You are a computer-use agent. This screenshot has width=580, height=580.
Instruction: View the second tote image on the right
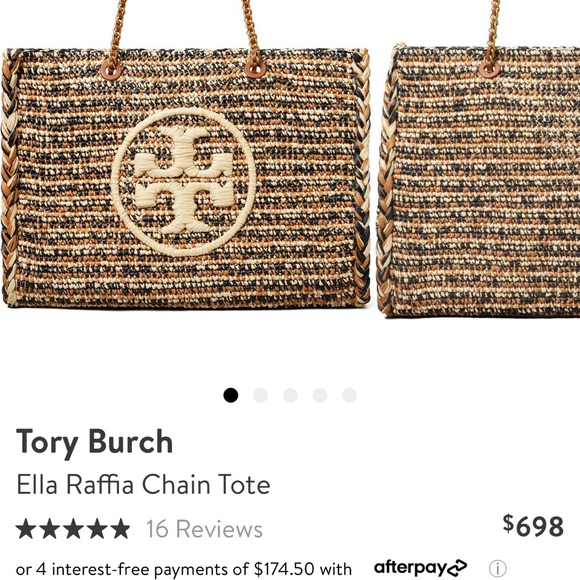pos(479,159)
